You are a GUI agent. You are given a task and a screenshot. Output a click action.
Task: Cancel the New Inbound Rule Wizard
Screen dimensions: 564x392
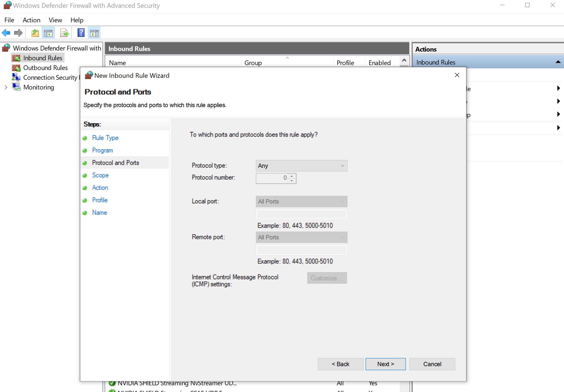point(432,364)
